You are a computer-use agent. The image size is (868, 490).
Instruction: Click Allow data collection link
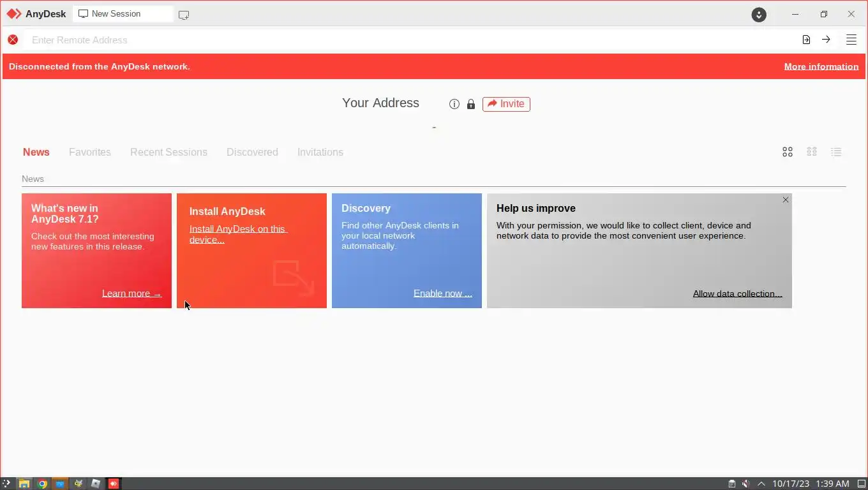pyautogui.click(x=738, y=293)
